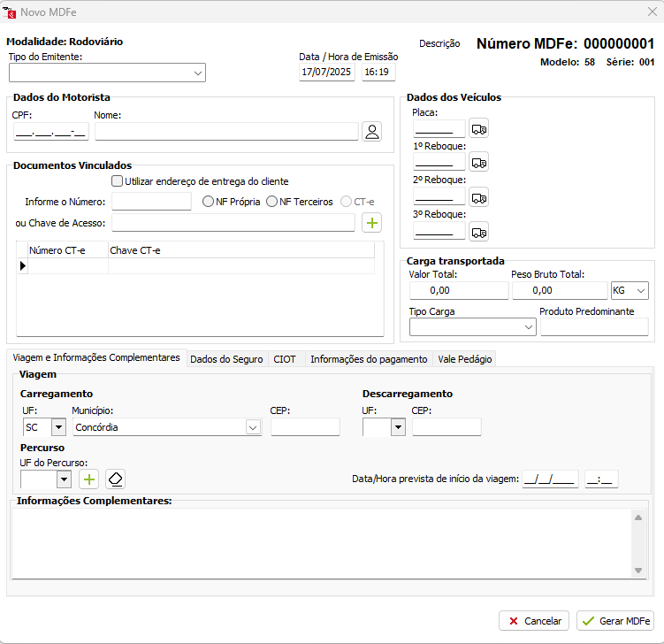Add document with green plus near Chave de Acesso
This screenshot has width=664, height=644.
coord(372,223)
